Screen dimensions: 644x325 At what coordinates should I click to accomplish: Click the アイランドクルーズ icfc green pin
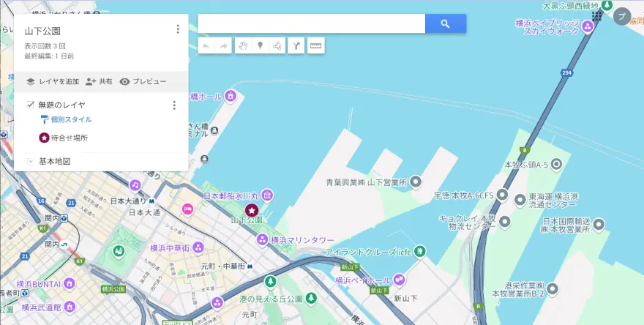click(419, 250)
